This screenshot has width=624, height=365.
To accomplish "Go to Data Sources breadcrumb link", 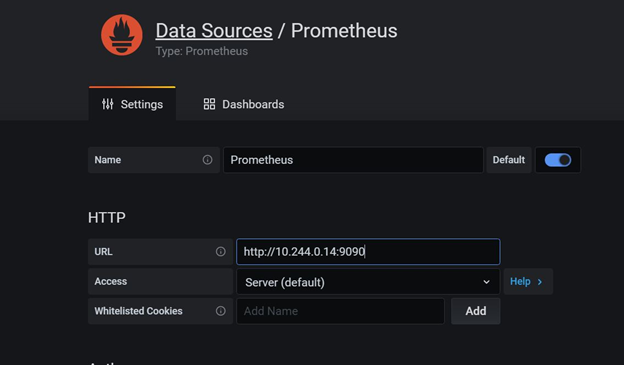I will click(214, 31).
